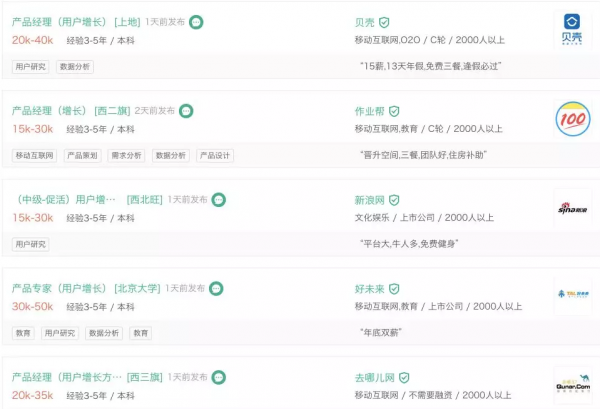Click benefits text 平台大,牛人多,免费健身
Viewport: 600px width, 409px height.
point(409,244)
